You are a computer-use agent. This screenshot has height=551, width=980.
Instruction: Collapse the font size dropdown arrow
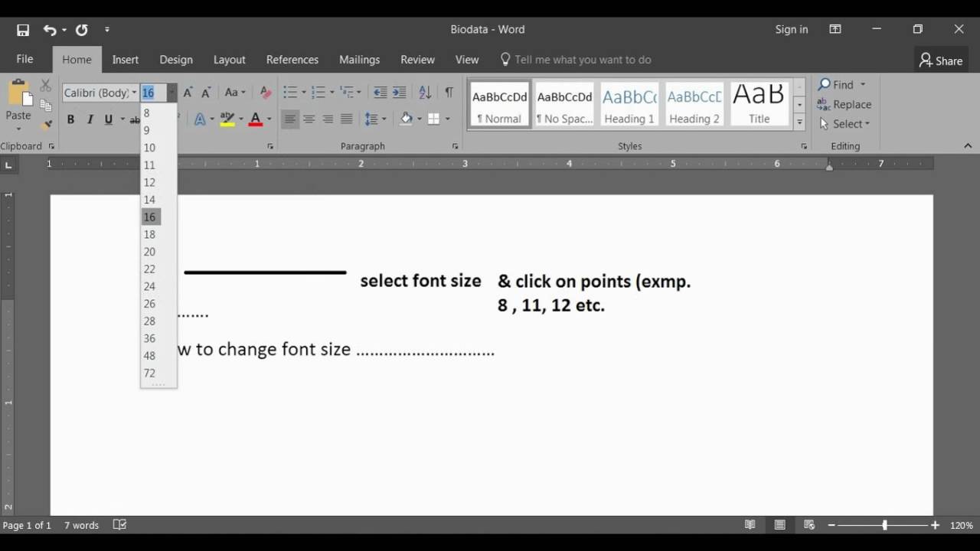point(171,93)
